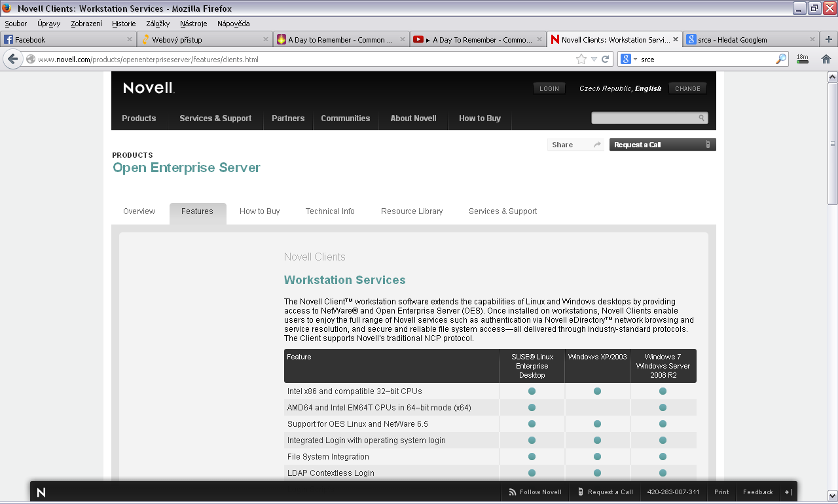Open the Technical Info tab
This screenshot has width=838, height=504.
point(330,211)
